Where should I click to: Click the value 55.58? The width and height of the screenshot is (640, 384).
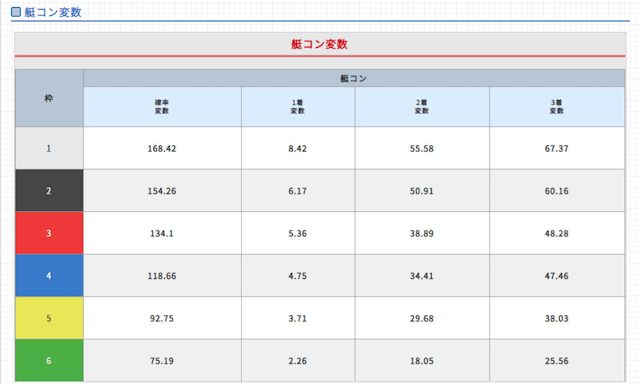tap(422, 149)
